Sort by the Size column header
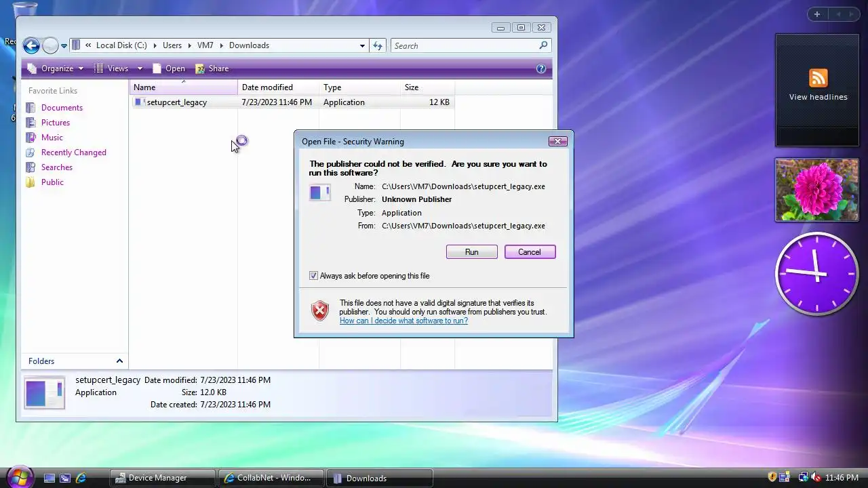The width and height of the screenshot is (868, 488). point(427,87)
